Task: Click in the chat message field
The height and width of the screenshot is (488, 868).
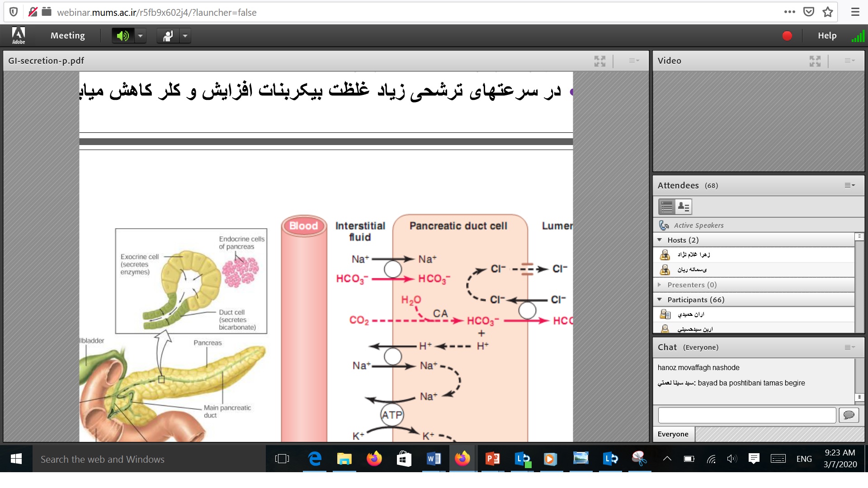Action: pyautogui.click(x=746, y=415)
